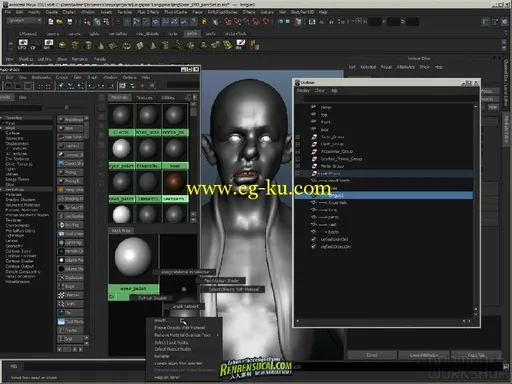Switch to Utilities tab in Hypershade

tap(168, 98)
